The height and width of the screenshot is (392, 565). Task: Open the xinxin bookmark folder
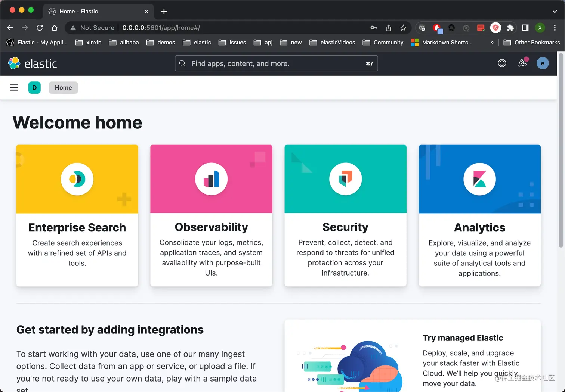pos(88,43)
